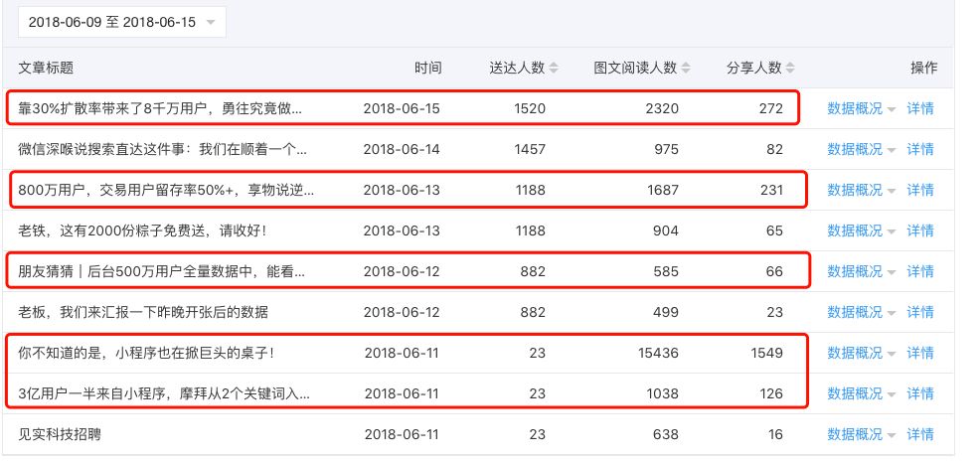Select article 老板，我们来汇报一下昨晚开张后的数据
980x461 pixels.
tap(143, 312)
